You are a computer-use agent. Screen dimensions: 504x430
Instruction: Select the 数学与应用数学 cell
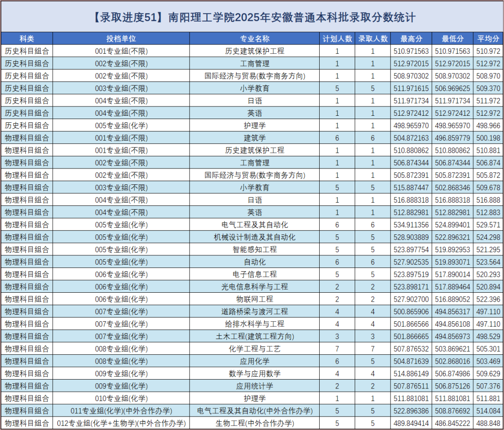255,374
